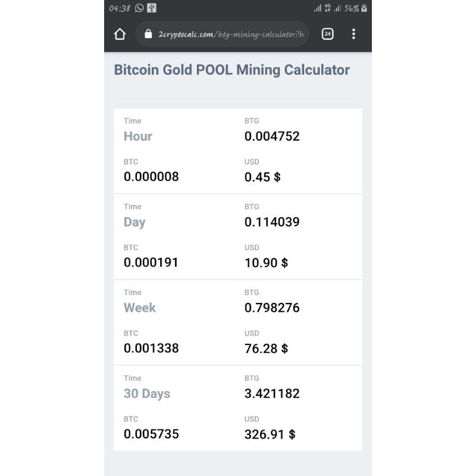Select the Hour time row label
The height and width of the screenshot is (476, 476).
[138, 136]
